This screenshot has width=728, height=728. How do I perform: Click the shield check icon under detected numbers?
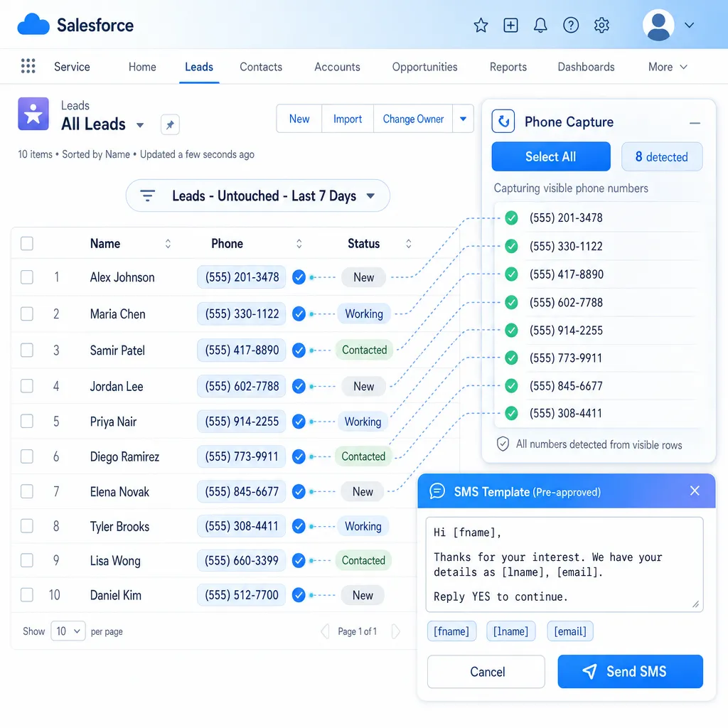(503, 444)
